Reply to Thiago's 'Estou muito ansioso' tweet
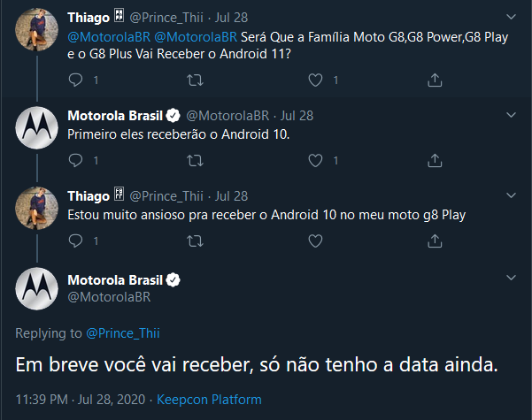Screen dimensions: 532x420 point(75,240)
